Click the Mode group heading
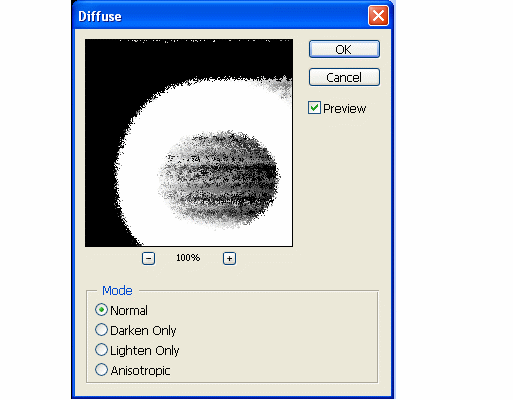Viewport: 513px width, 400px height. [117, 291]
